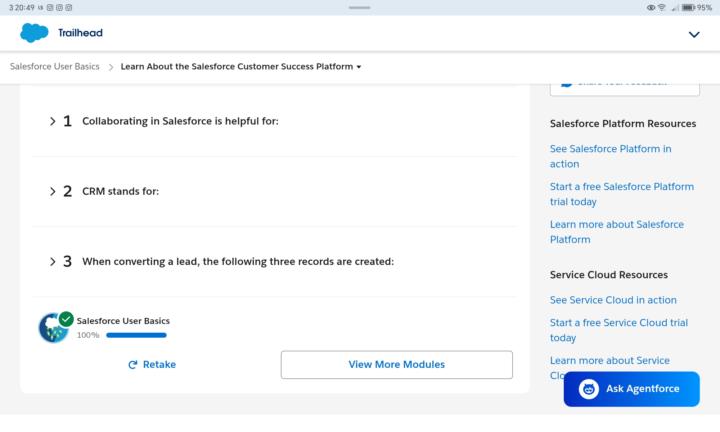
Task: Expand question 2 CRM stands for
Action: point(53,191)
